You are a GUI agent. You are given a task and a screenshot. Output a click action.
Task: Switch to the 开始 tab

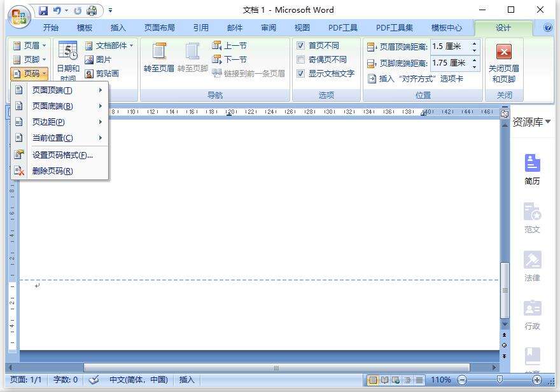[x=51, y=27]
